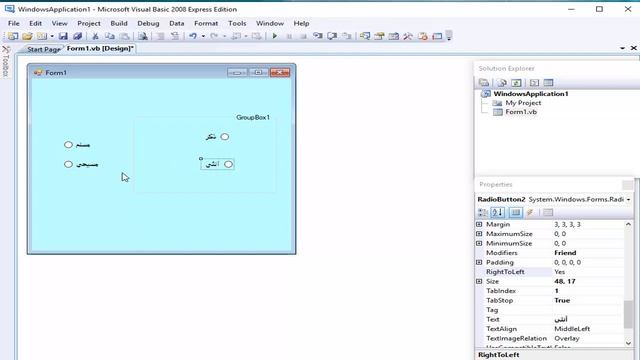This screenshot has width=640, height=360.
Task: Select the مسيحي radio button on Form1
Action: pyautogui.click(x=81, y=164)
